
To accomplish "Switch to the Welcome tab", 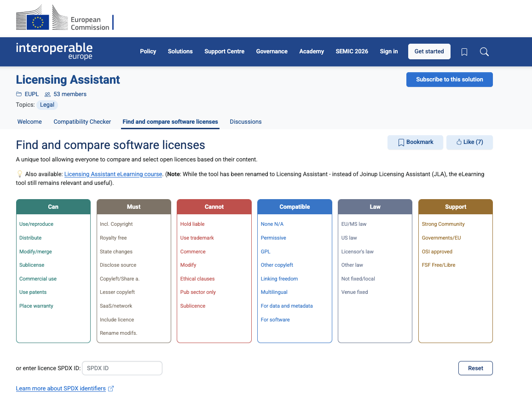I will click(29, 122).
